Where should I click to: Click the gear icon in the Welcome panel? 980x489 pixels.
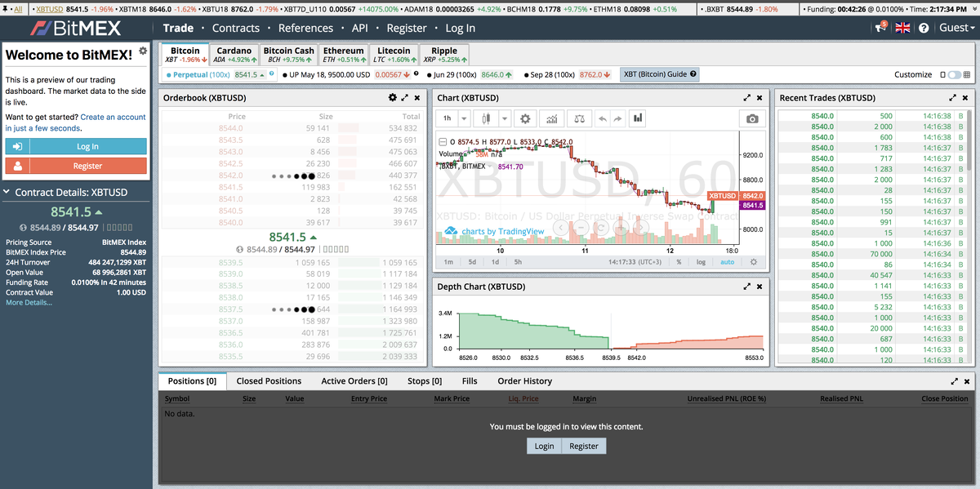(x=143, y=51)
